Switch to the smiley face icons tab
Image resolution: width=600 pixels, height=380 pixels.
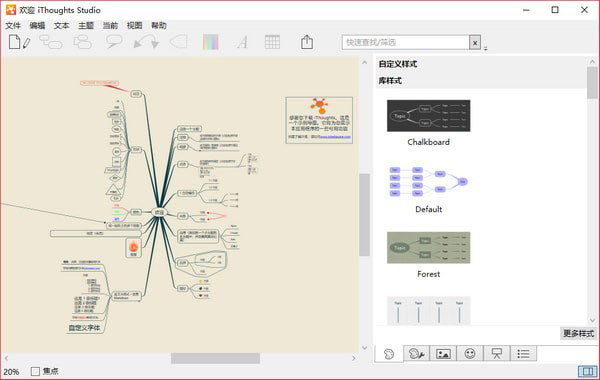[470, 354]
